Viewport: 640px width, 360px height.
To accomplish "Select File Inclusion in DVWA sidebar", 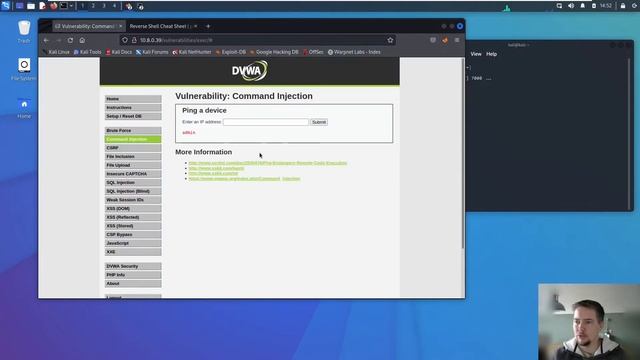I will pyautogui.click(x=133, y=157).
